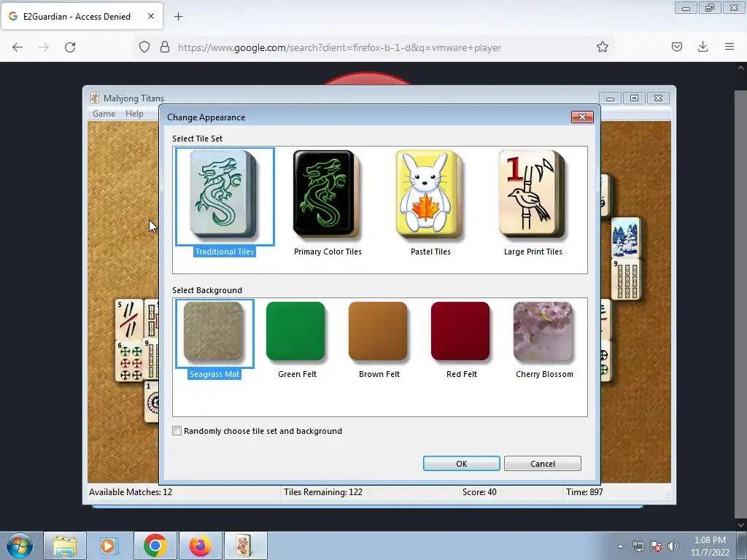
Task: Cancel the Change Appearance dialog
Action: 543,463
